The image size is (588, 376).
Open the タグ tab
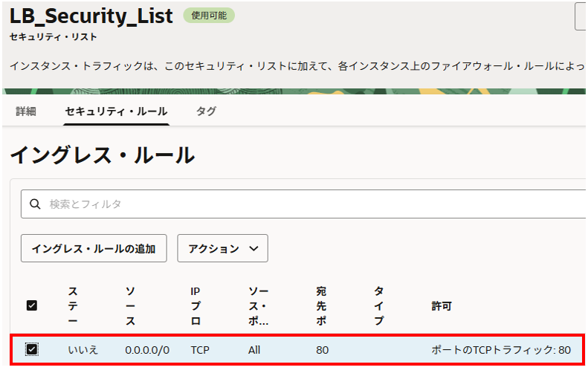click(206, 111)
